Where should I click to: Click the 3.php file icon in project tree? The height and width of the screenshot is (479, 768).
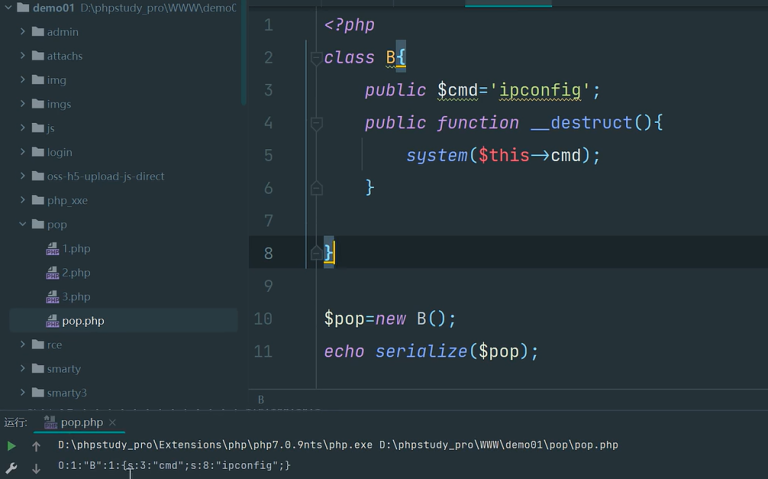tap(52, 297)
